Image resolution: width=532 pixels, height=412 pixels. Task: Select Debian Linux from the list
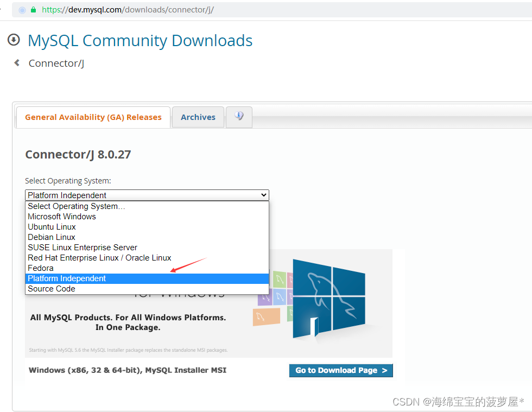pyautogui.click(x=147, y=237)
